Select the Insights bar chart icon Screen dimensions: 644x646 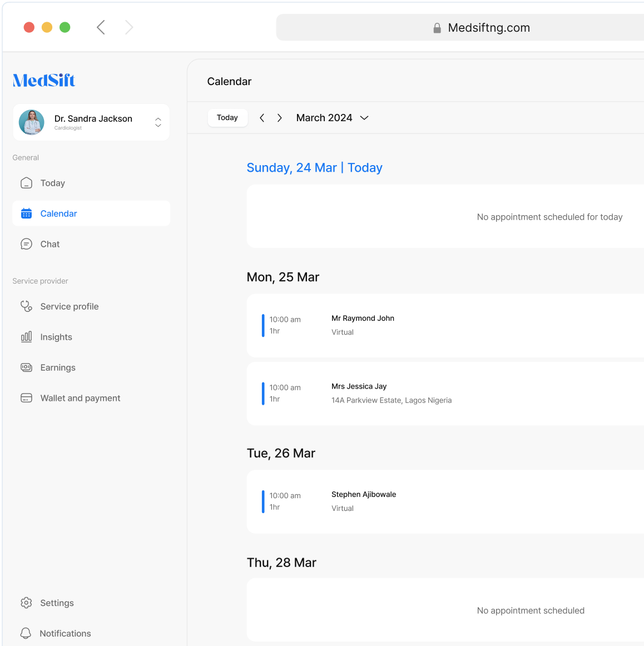[x=26, y=336]
